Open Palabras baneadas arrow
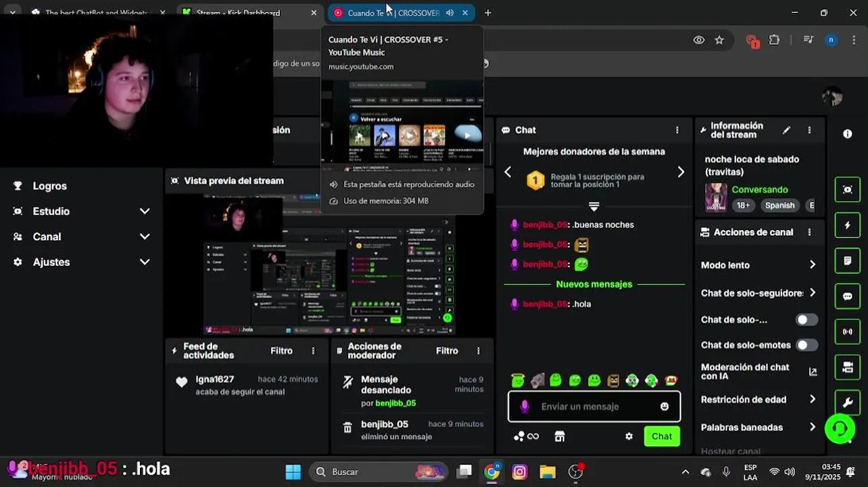 (x=813, y=427)
